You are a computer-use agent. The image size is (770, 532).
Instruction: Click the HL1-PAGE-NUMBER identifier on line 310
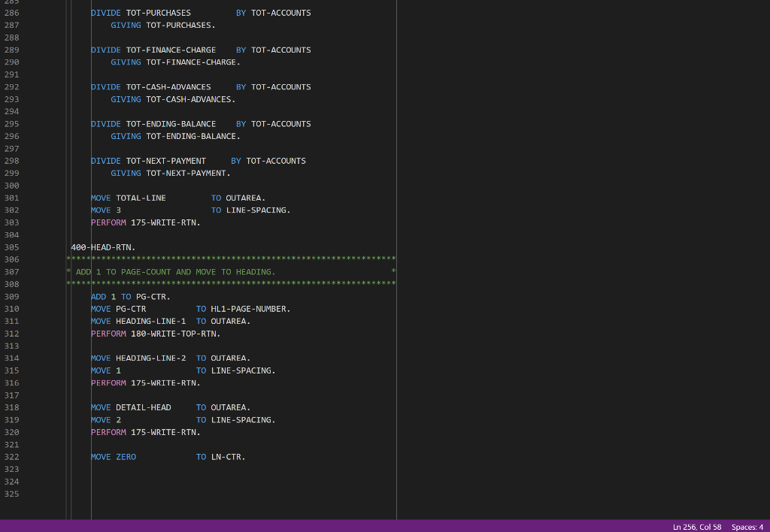[250, 308]
